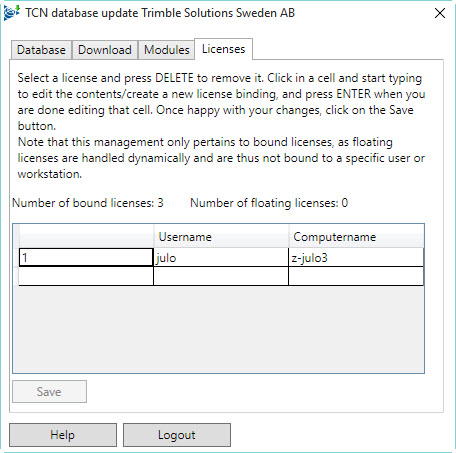Switch to the Database tab
This screenshot has width=456, height=453.
41,50
